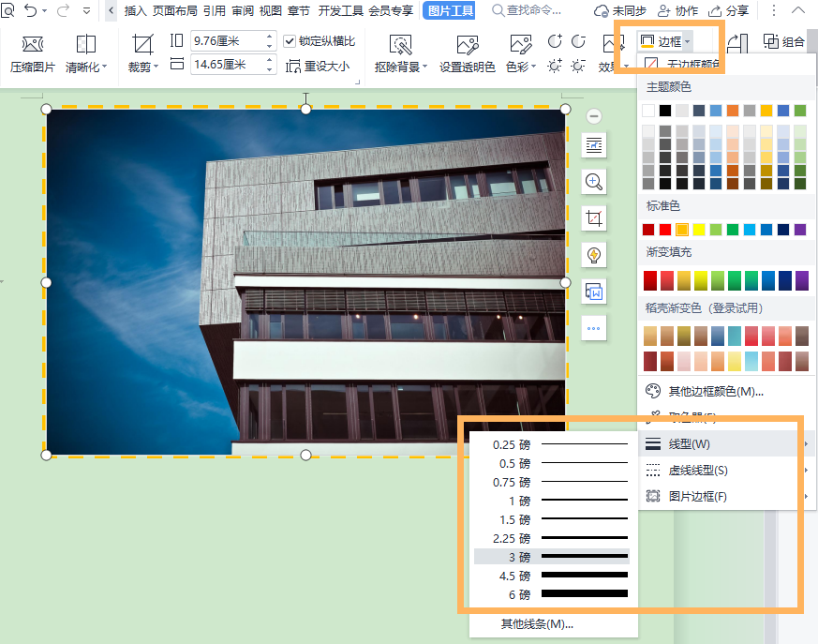This screenshot has width=818, height=644.
Task: Select 3 磅 line weight
Action: (x=552, y=557)
